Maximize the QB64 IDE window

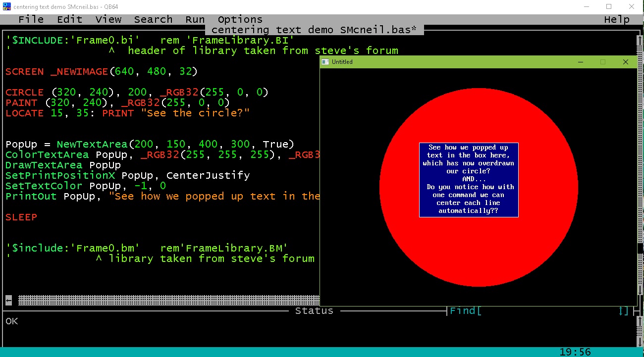pyautogui.click(x=609, y=7)
